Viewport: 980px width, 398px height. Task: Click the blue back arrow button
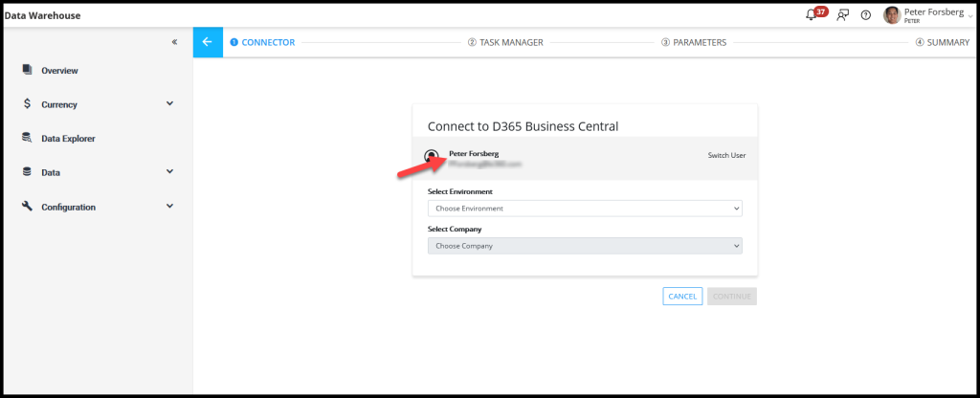tap(208, 42)
